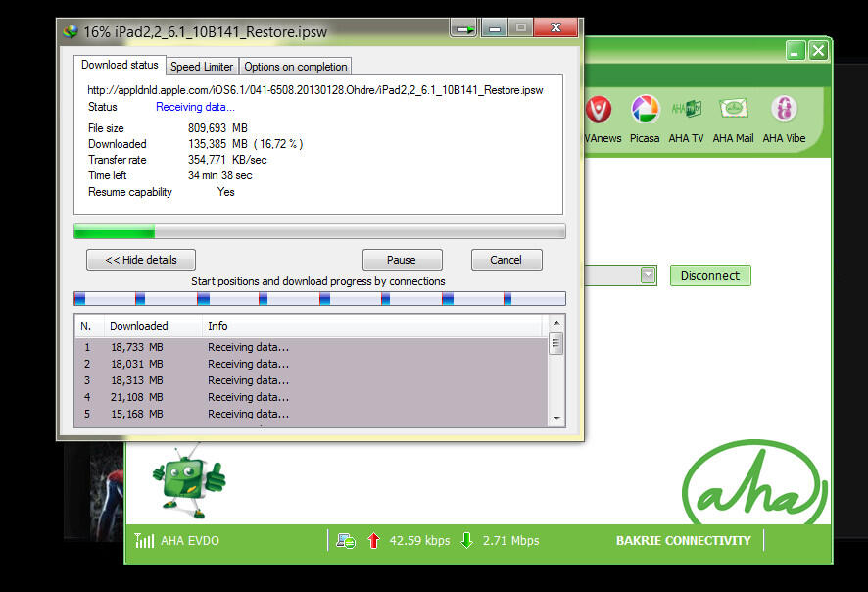Screen dimensions: 868x592
Task: Click the Info column header
Action: 372,326
